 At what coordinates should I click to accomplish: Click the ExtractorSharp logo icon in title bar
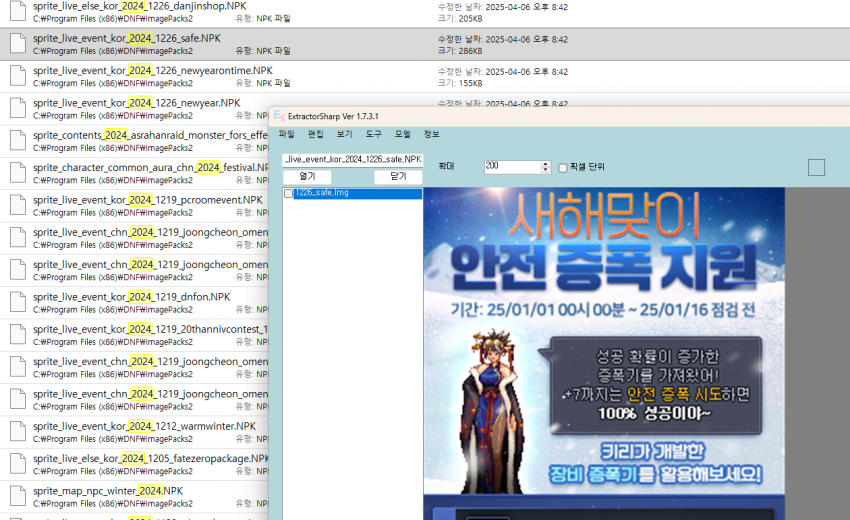tap(279, 115)
